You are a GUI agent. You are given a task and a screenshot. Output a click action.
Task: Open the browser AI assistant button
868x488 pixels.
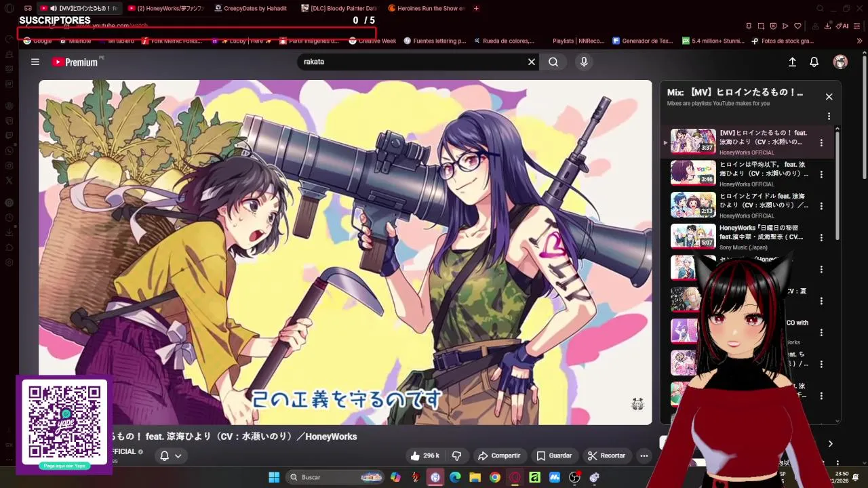tap(843, 26)
